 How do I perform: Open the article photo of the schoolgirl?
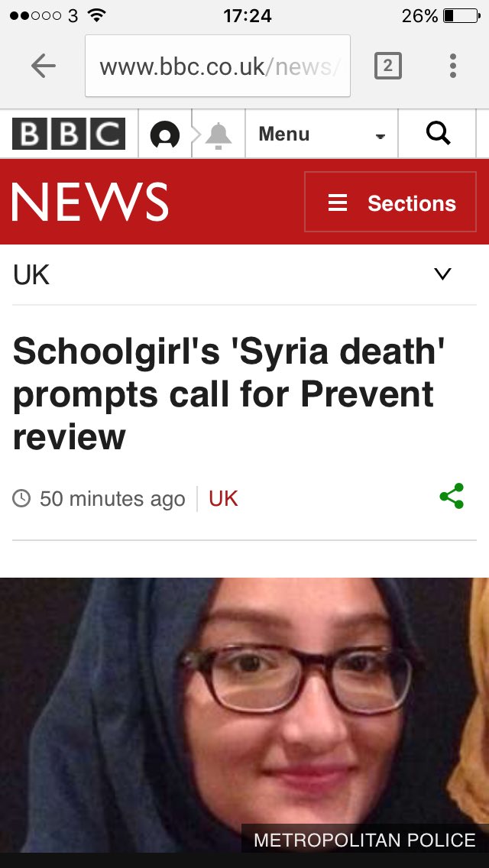pos(244,715)
